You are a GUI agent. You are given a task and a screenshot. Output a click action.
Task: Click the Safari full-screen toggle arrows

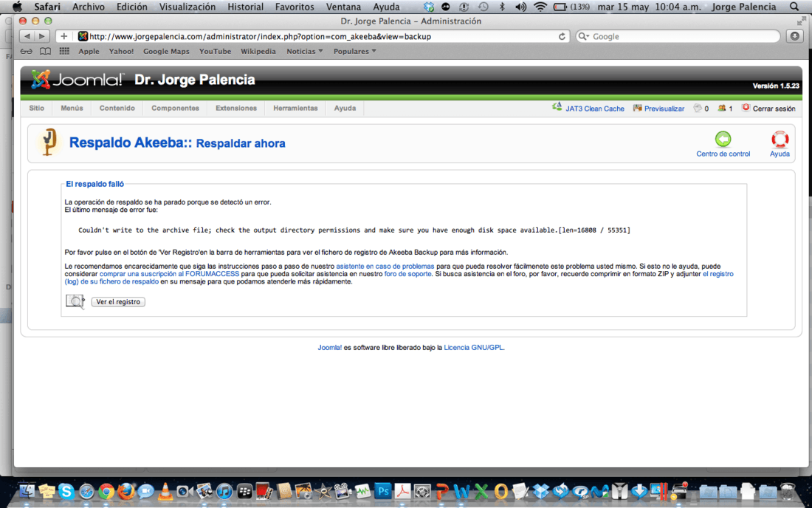[802, 21]
